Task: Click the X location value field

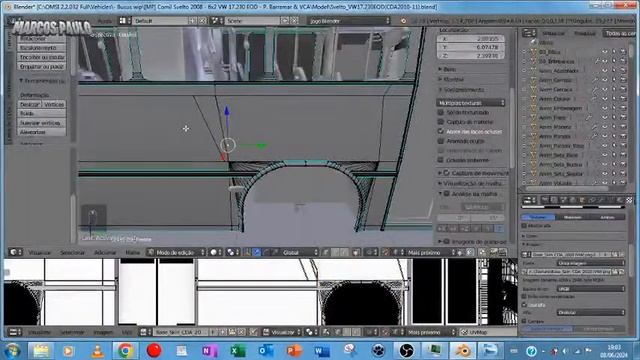Action: (471, 39)
